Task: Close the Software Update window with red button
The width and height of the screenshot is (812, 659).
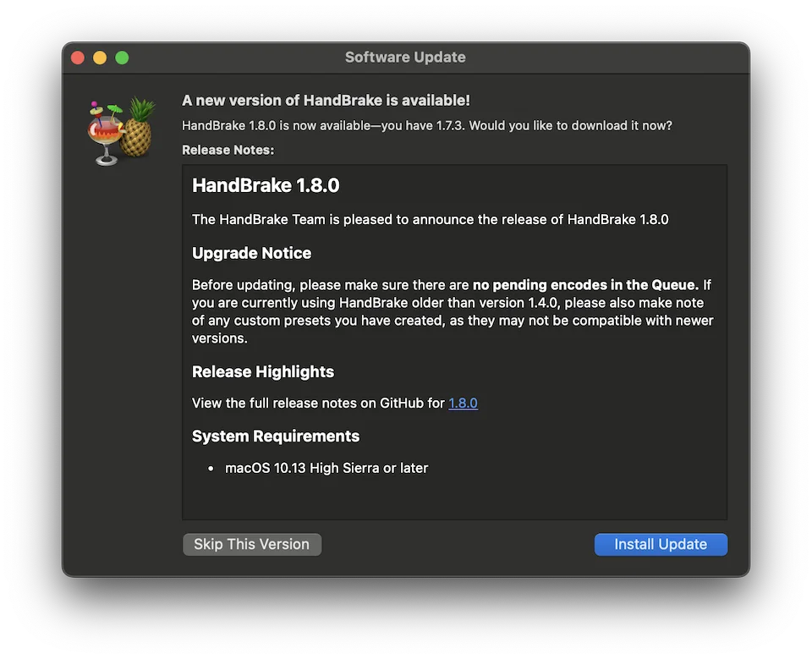Action: [x=78, y=58]
